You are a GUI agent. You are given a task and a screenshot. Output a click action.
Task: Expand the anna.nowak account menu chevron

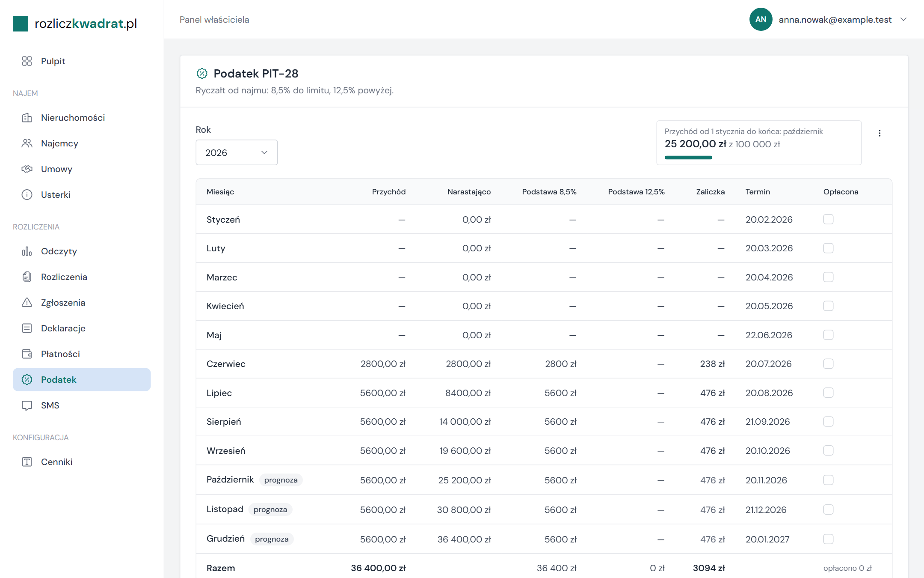[903, 19]
